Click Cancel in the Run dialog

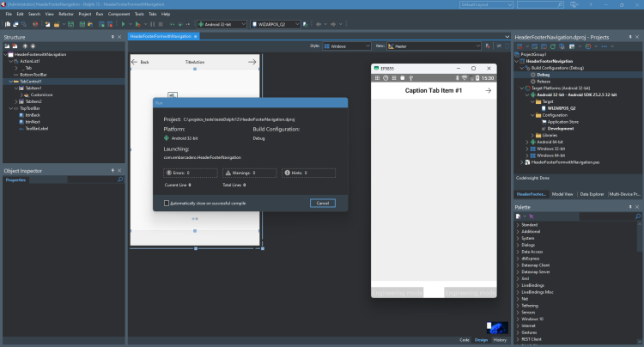(322, 204)
